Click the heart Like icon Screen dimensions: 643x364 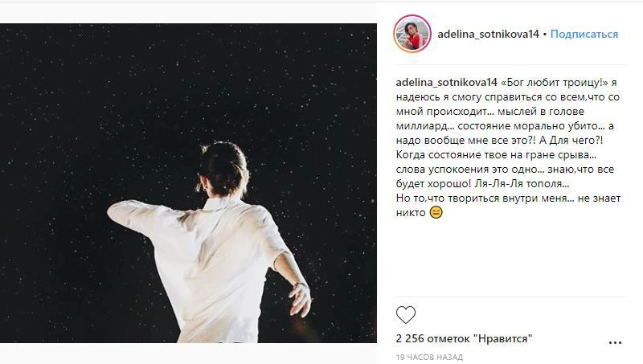tap(407, 314)
